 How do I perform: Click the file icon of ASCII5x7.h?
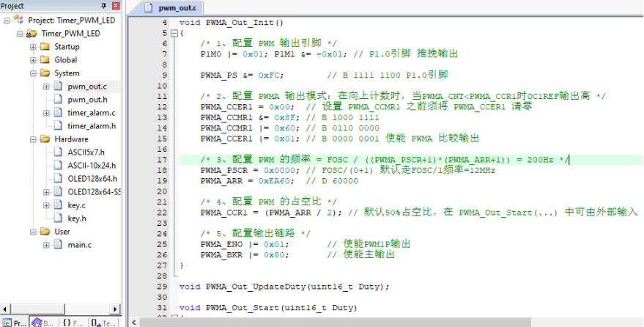(x=59, y=152)
